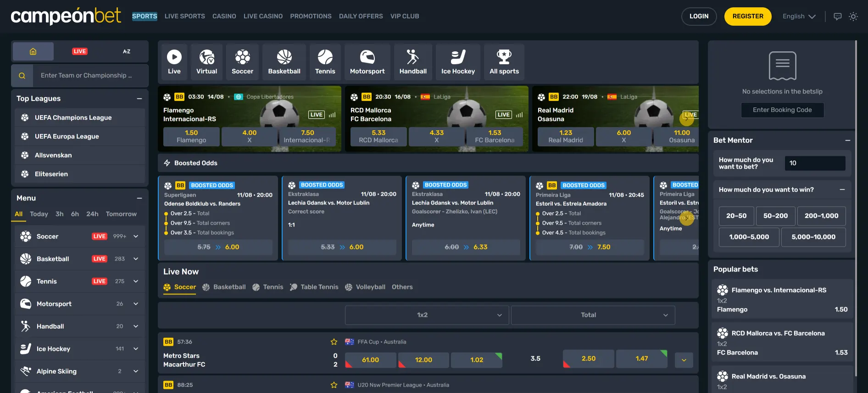868x393 pixels.
Task: Open the Handball category in top bar
Action: pyautogui.click(x=413, y=62)
